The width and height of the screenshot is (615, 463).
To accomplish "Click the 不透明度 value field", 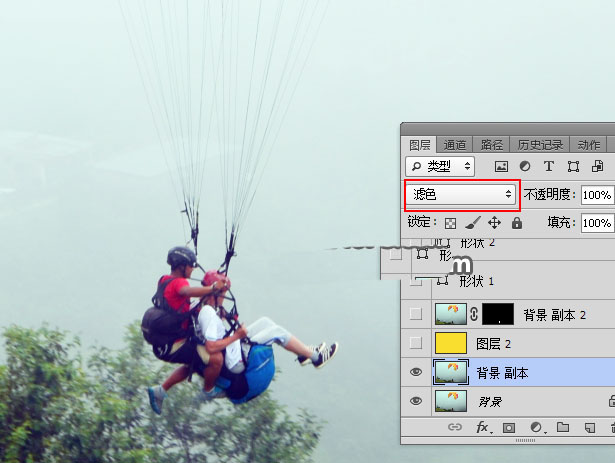I will pyautogui.click(x=596, y=194).
